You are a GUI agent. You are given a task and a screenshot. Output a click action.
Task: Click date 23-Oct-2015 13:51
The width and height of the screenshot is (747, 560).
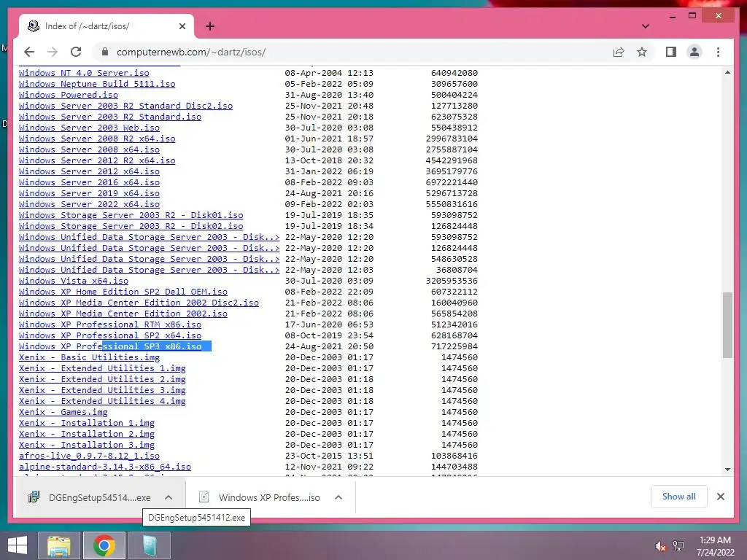pos(329,456)
